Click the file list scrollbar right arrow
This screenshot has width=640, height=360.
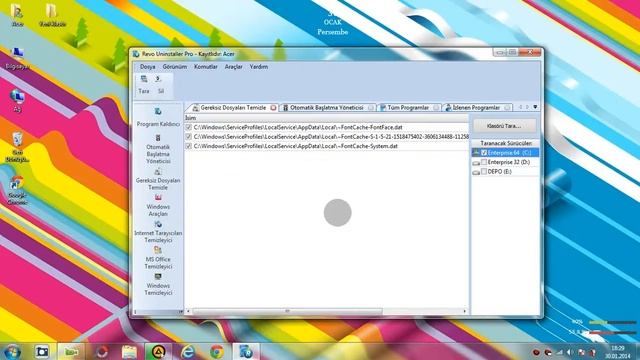pyautogui.click(x=464, y=311)
